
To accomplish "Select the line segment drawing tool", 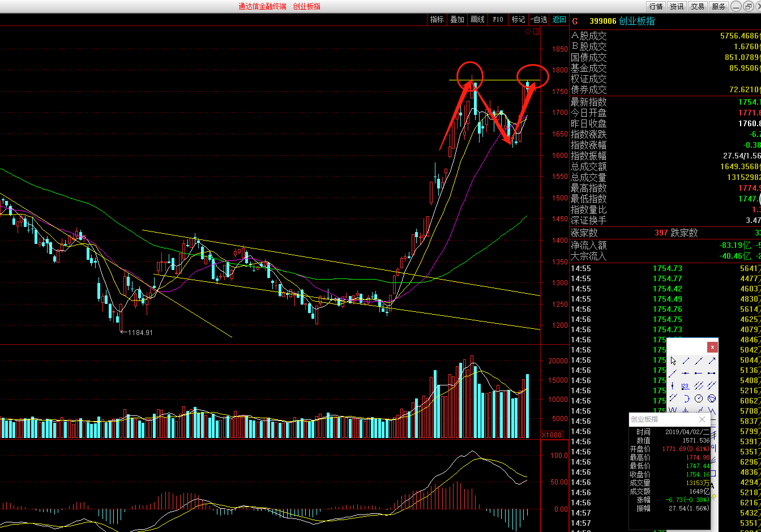I will [x=686, y=361].
